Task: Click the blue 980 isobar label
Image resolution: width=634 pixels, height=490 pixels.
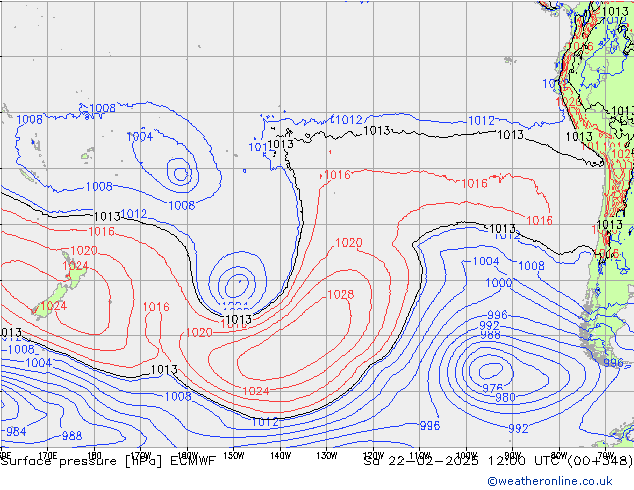Action: click(505, 397)
